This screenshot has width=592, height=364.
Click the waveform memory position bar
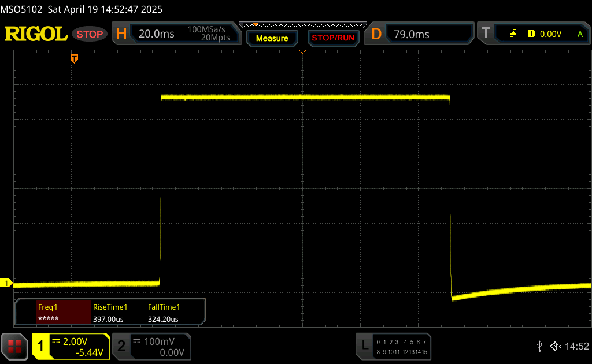click(303, 25)
